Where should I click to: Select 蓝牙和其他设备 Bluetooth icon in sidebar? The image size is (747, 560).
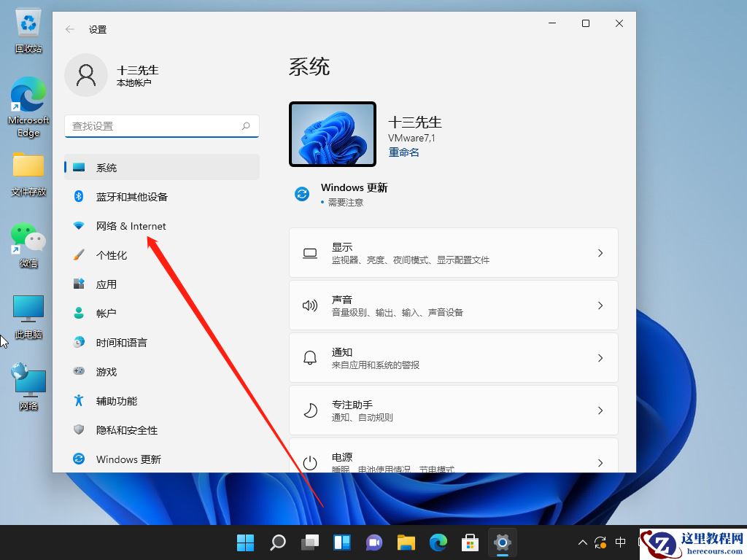tap(79, 196)
